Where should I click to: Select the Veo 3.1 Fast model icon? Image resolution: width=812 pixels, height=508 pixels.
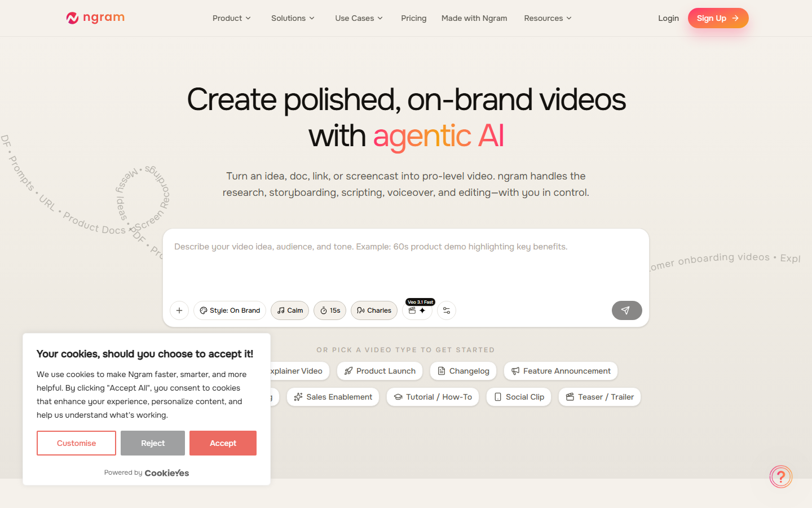417,310
